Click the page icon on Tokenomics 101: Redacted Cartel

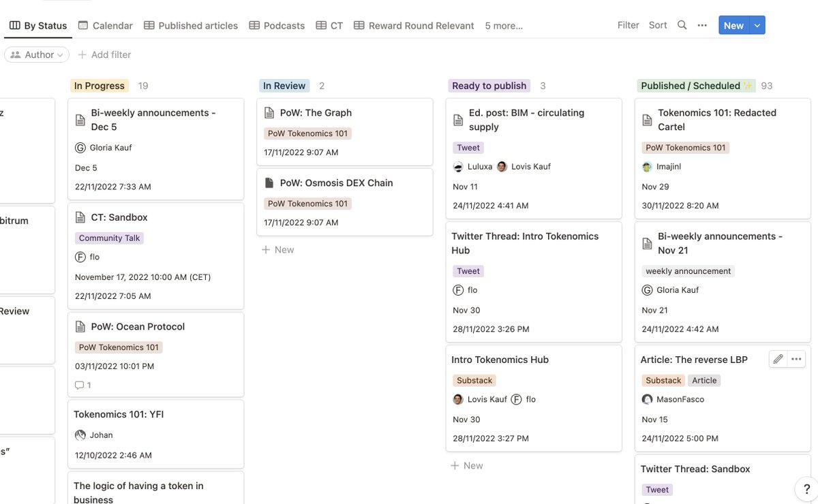click(x=647, y=120)
